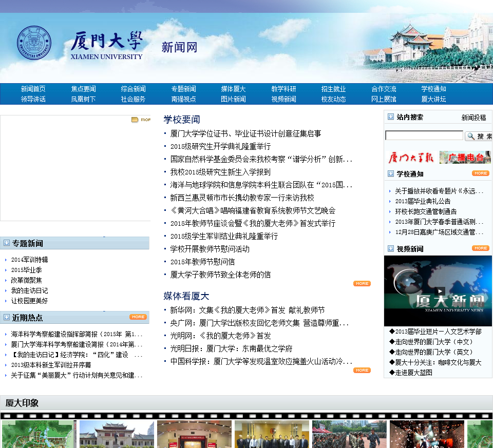Open 改革微聚焦 topic
Screen dimensions: 493x448
(26, 280)
